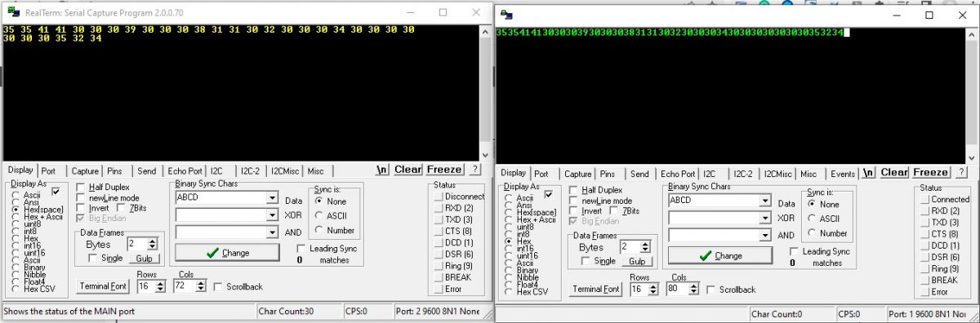Expand the ABCD Data dropdown in Port 2 window
The height and width of the screenshot is (323, 980).
[272, 197]
